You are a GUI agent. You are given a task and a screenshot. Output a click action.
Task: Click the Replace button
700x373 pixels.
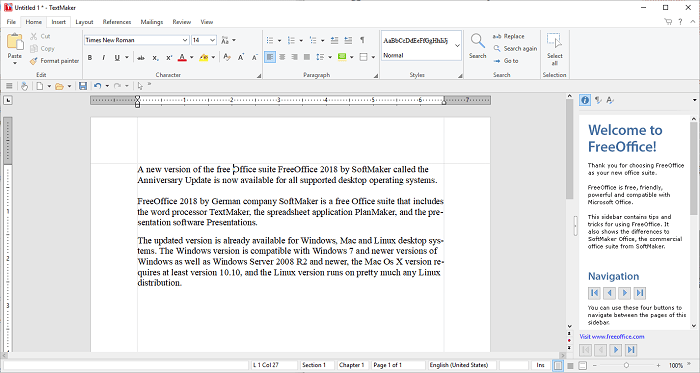point(508,36)
